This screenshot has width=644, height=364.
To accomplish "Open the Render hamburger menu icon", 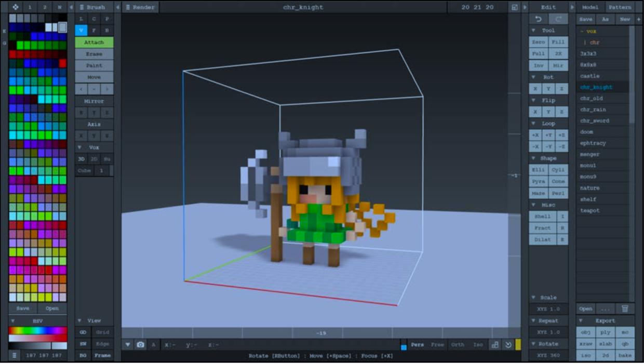I will point(128,7).
